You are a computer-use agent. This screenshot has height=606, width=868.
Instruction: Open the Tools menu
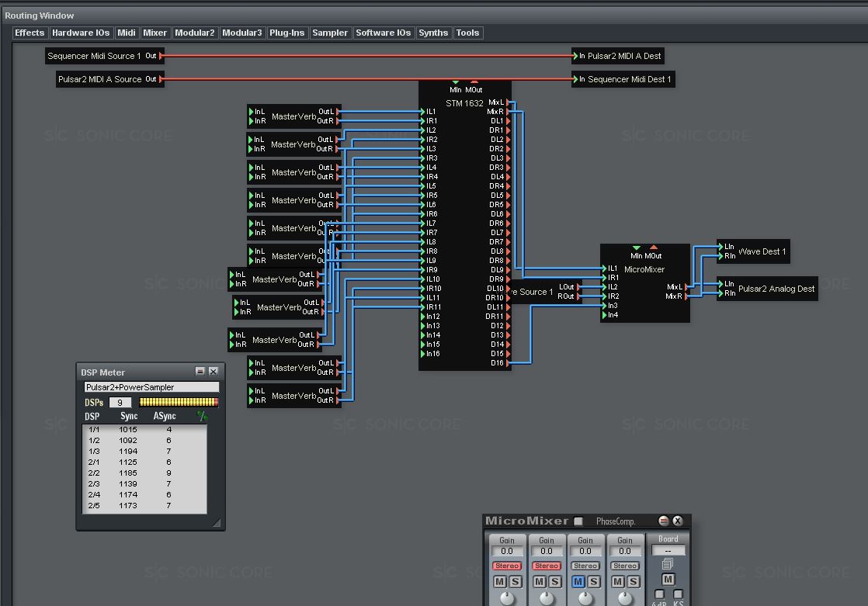click(467, 33)
